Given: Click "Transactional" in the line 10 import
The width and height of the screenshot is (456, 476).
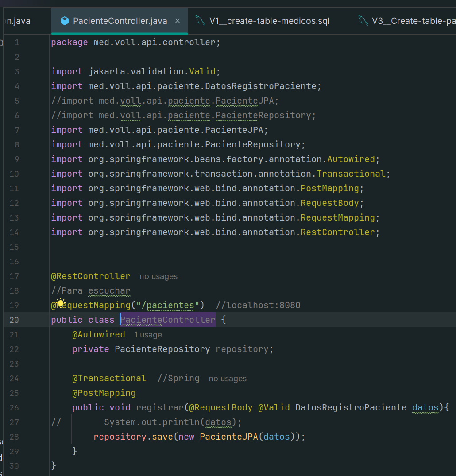Looking at the screenshot, I should (x=351, y=174).
